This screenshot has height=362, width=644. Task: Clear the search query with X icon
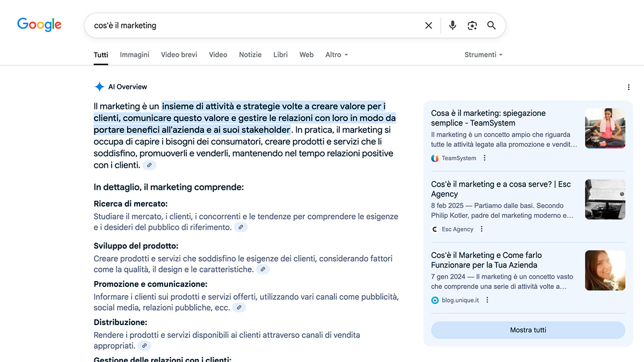tap(428, 25)
